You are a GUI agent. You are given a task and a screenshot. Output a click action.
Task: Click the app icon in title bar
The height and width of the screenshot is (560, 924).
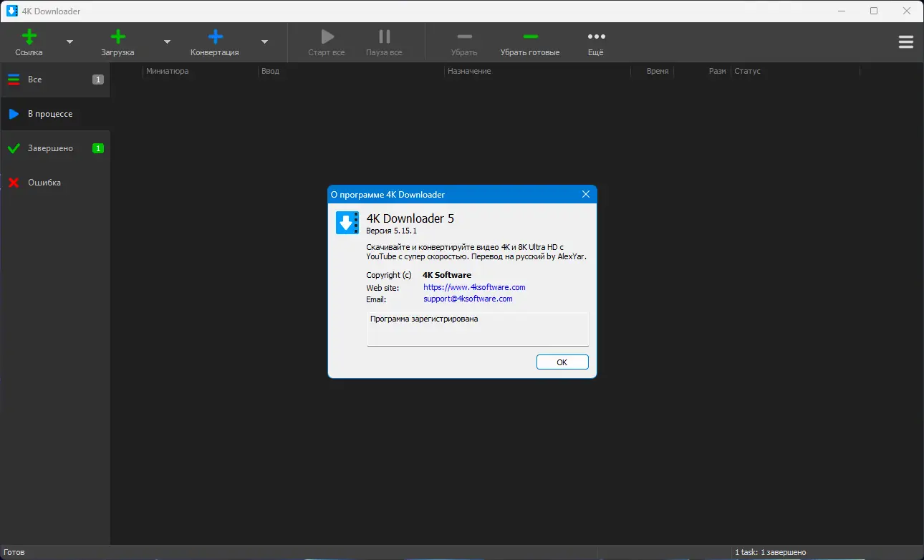click(x=12, y=11)
